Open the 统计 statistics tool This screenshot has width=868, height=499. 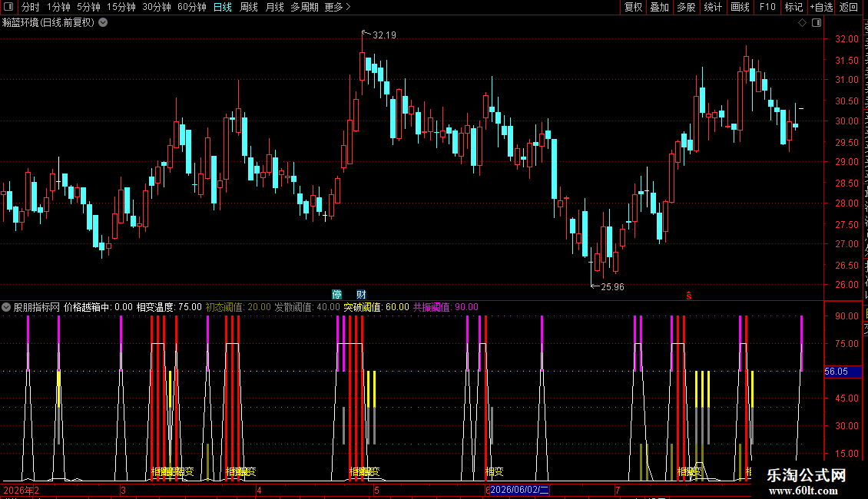tap(712, 7)
